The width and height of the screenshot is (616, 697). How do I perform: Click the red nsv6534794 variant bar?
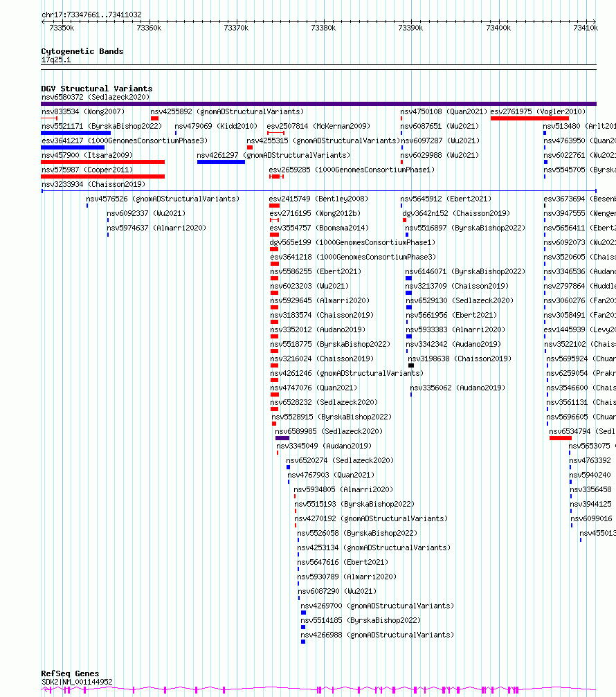(x=561, y=438)
